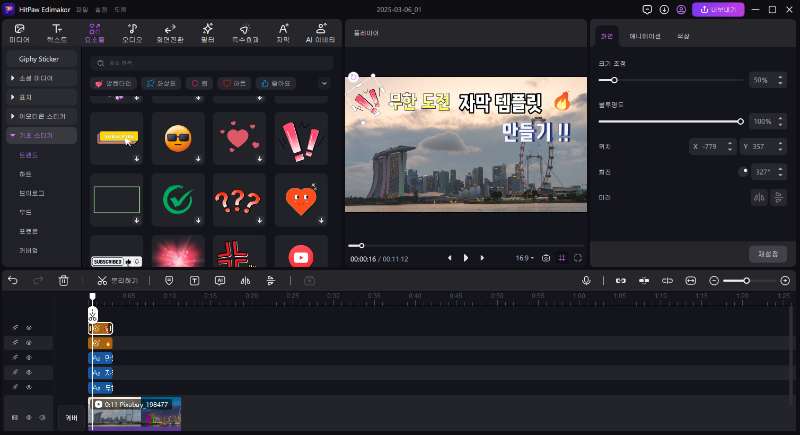Click the trash delete icon in timeline toolbar
This screenshot has width=800, height=435.
64,281
